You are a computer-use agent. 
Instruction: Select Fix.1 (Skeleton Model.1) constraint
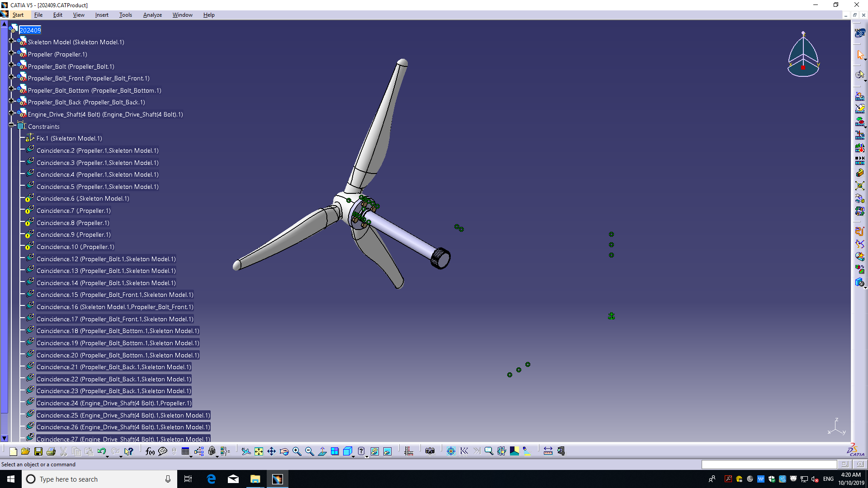point(69,138)
